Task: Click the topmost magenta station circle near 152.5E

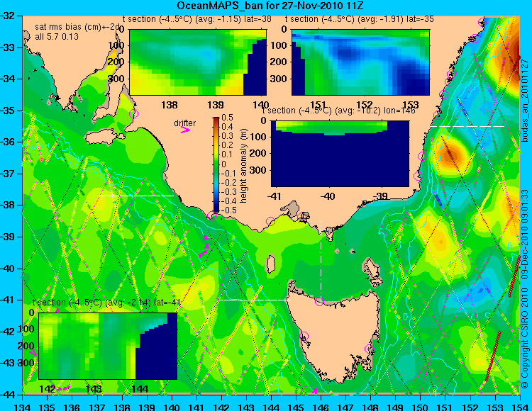Action: point(482,23)
